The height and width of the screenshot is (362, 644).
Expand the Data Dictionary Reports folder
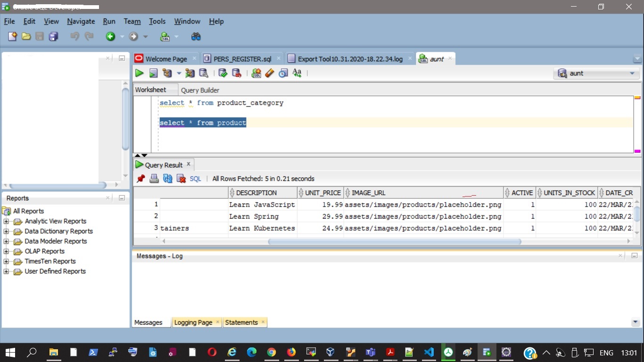pyautogui.click(x=6, y=231)
